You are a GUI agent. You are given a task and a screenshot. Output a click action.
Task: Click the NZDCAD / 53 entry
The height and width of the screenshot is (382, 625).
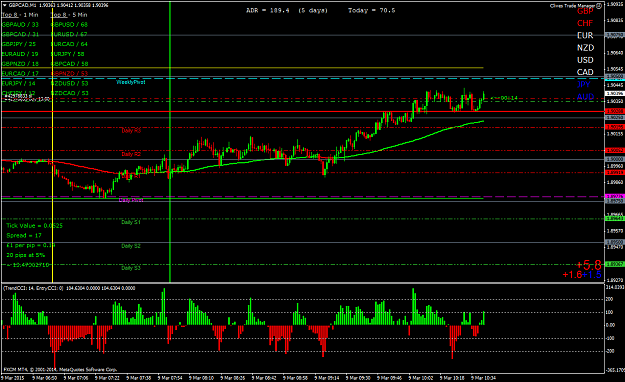coord(69,93)
